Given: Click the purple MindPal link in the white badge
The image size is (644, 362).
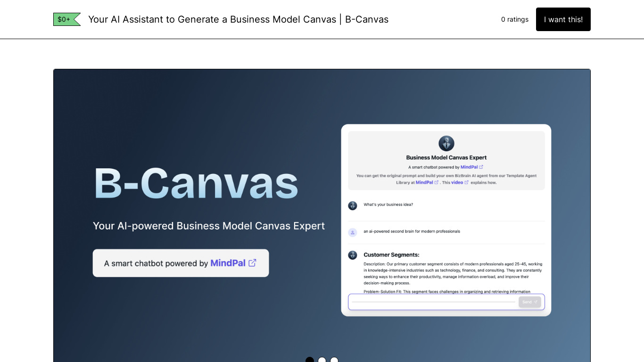Looking at the screenshot, I should click(x=228, y=263).
